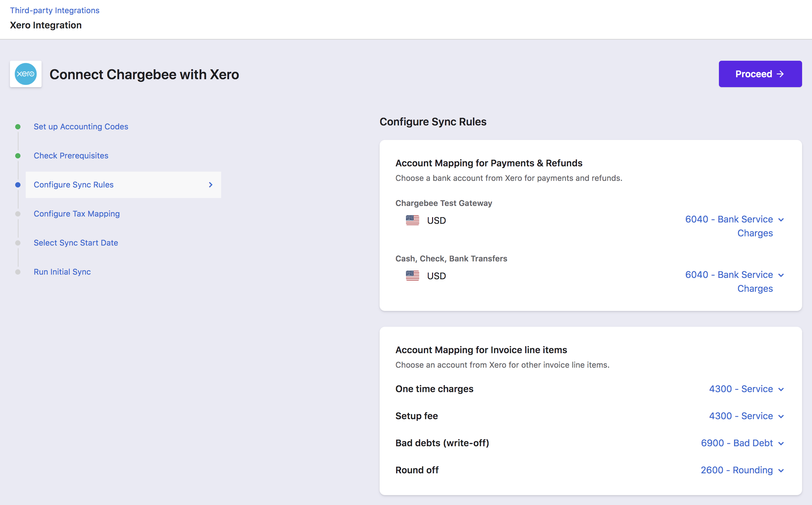Click green status dot for Set up Accounting Codes
The image size is (812, 505).
point(18,127)
